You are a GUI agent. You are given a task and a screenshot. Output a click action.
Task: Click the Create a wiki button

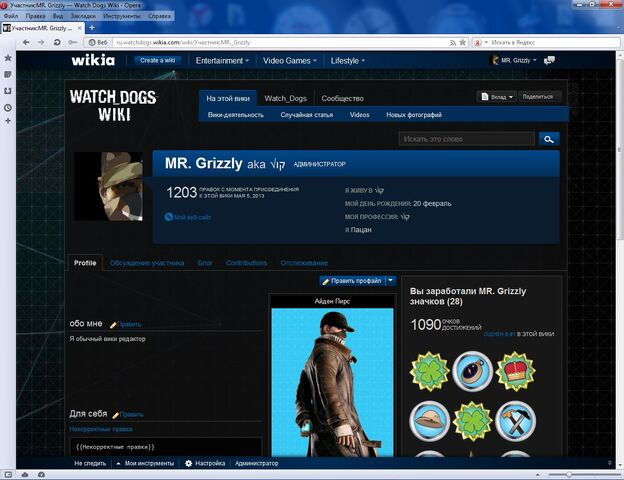[158, 60]
